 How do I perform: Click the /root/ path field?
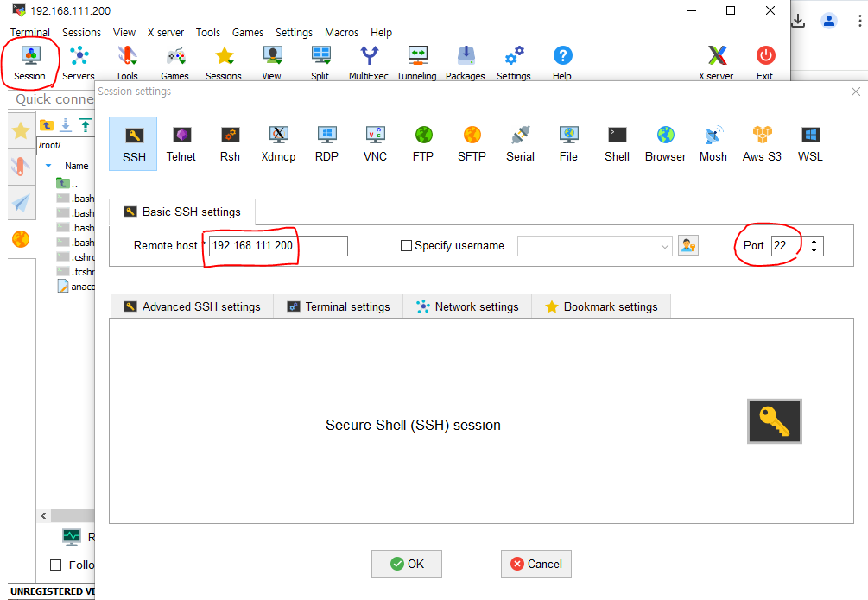pyautogui.click(x=66, y=145)
